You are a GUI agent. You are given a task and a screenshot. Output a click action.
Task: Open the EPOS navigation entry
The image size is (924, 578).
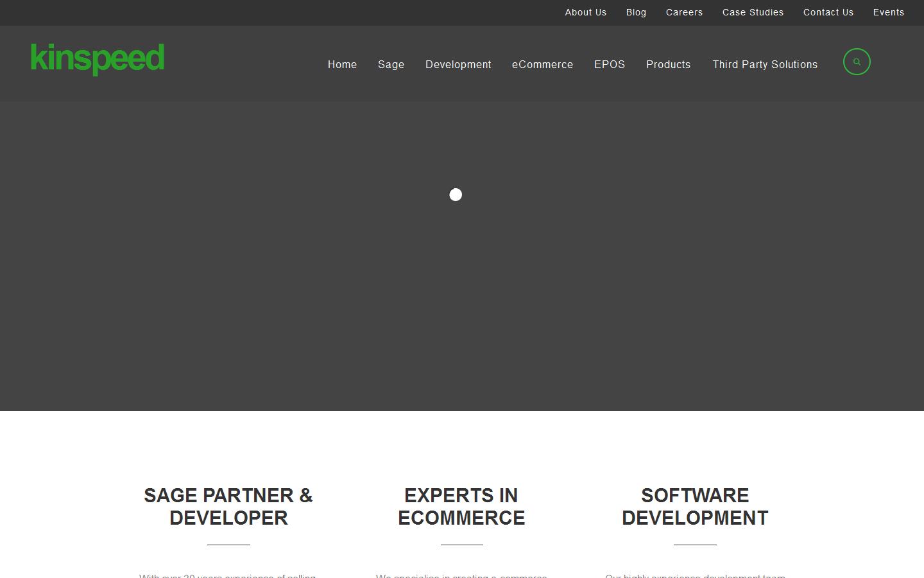pos(609,64)
